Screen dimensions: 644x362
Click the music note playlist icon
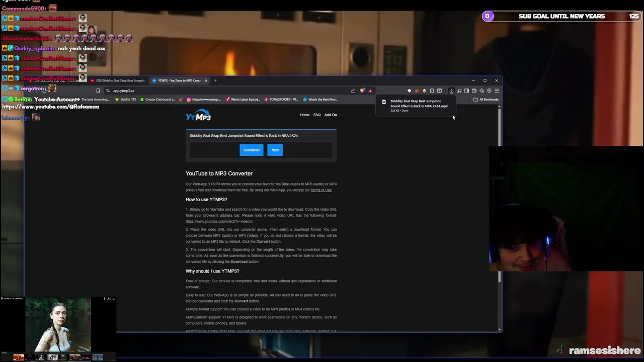point(459,91)
